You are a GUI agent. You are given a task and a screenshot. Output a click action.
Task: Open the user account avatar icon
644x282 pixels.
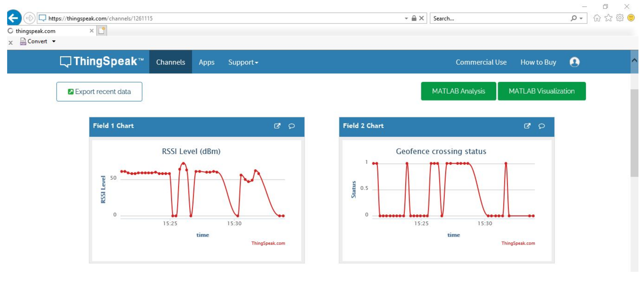(x=574, y=62)
